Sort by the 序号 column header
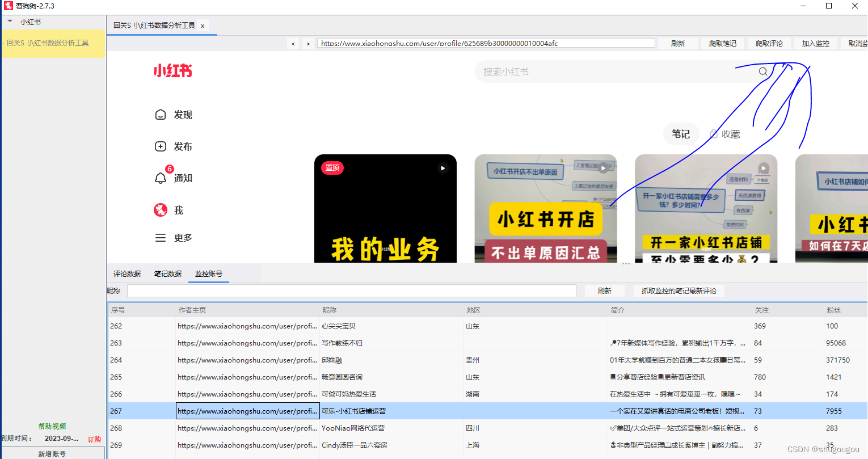 [x=142, y=310]
